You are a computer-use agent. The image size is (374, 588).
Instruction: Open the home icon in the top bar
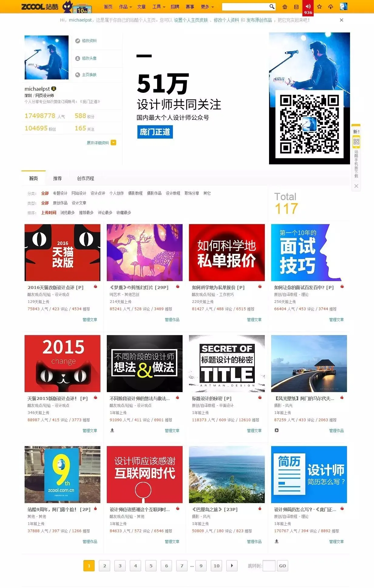point(285,7)
